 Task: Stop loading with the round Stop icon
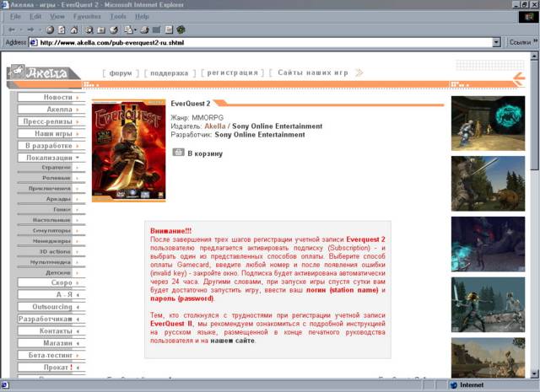tap(50, 30)
